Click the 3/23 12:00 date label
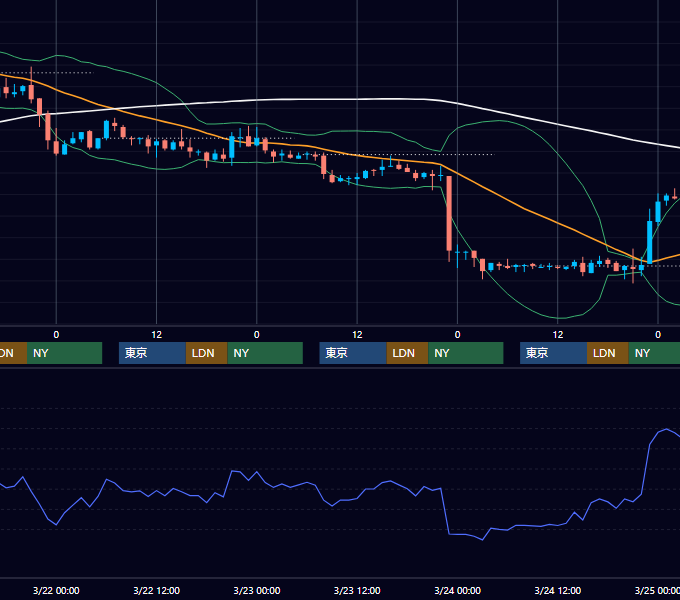The height and width of the screenshot is (600, 680). click(x=357, y=590)
